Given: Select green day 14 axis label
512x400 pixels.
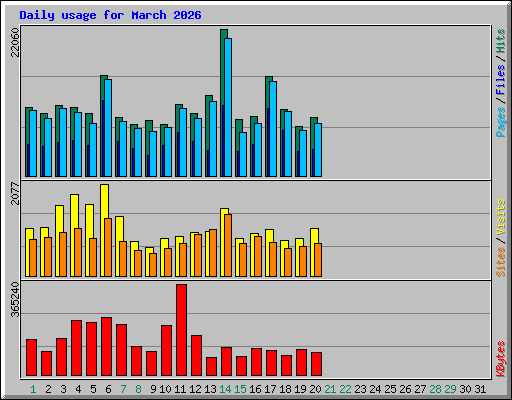Looking at the screenshot, I should (x=225, y=389).
